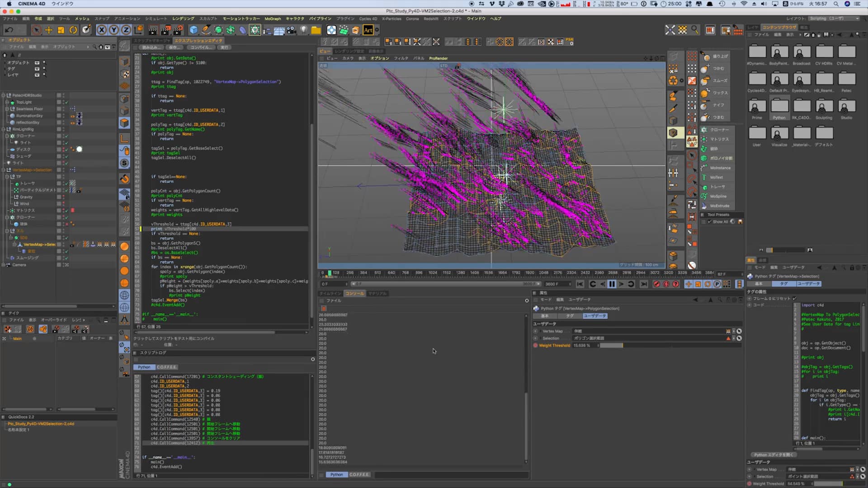Screen dimensions: 868x488
Task: Select the Live Selection tool in the toolbar
Action: tap(36, 30)
